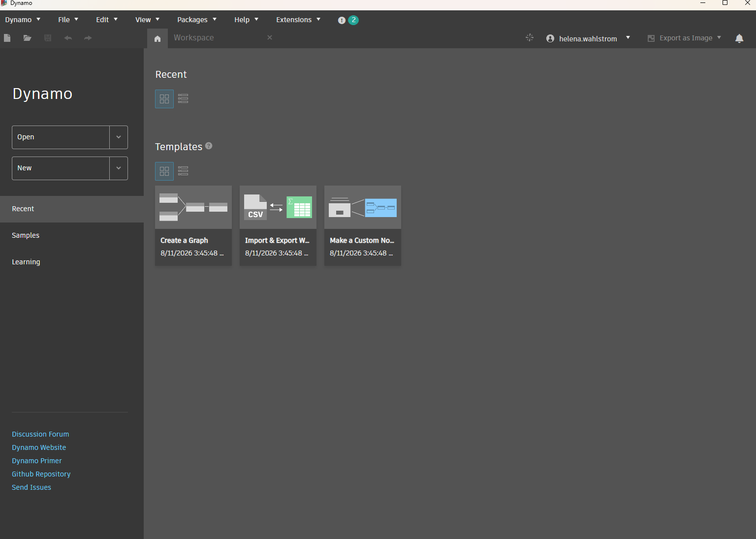Open the Create a Graph template
This screenshot has width=756, height=539.
tap(193, 225)
